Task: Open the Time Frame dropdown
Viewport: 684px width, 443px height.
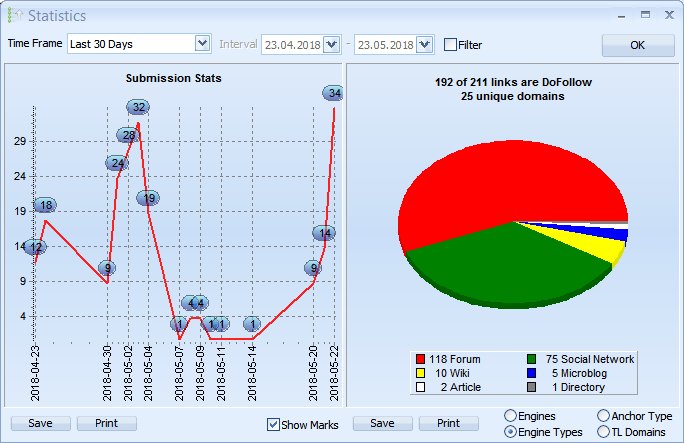Action: coord(202,44)
